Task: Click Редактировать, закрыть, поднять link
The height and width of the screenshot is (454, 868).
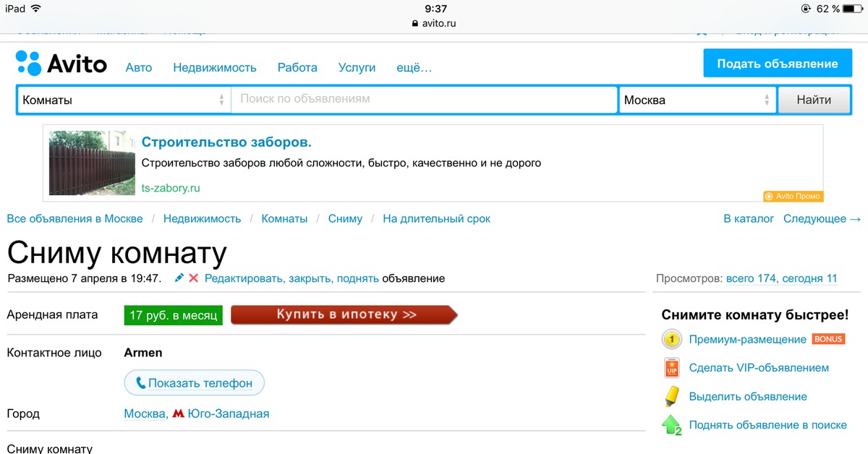Action: coord(292,278)
